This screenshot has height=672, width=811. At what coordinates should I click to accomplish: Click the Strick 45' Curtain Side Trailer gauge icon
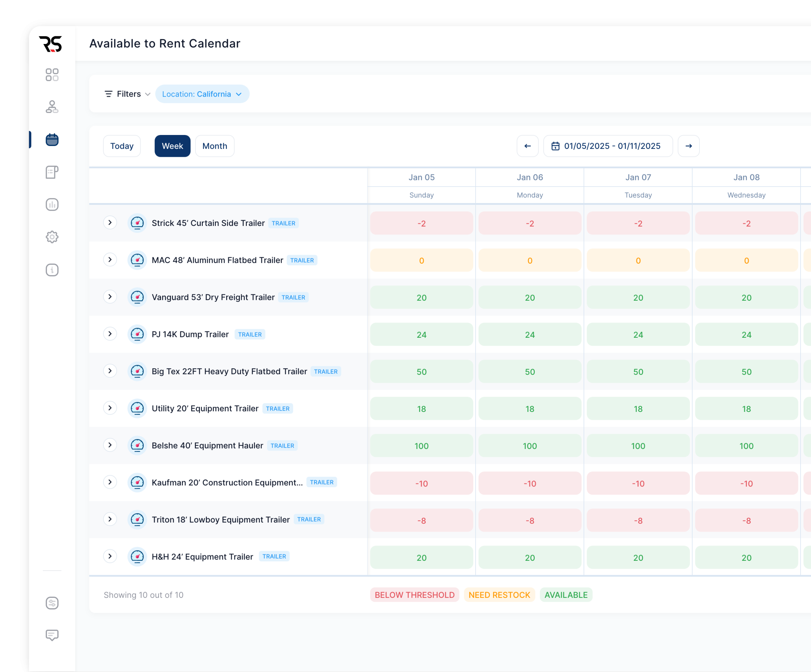click(137, 223)
